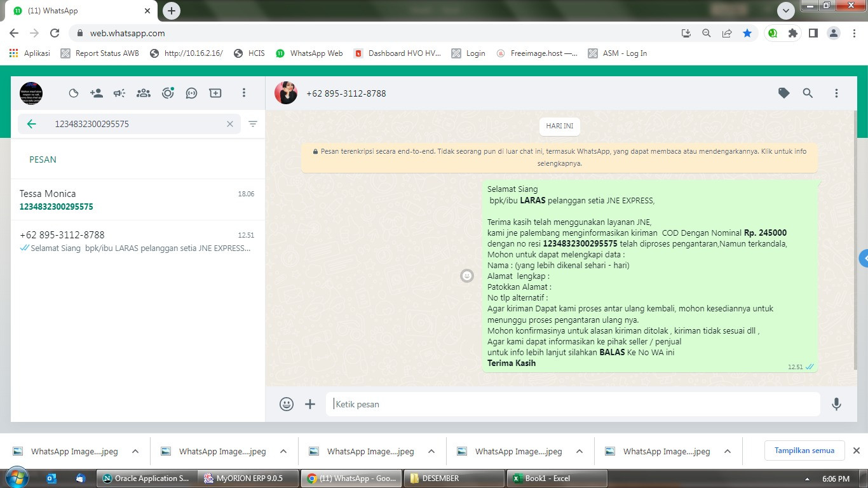Expand options arrow of first downloaded jpeg
868x488 pixels.
tap(135, 451)
